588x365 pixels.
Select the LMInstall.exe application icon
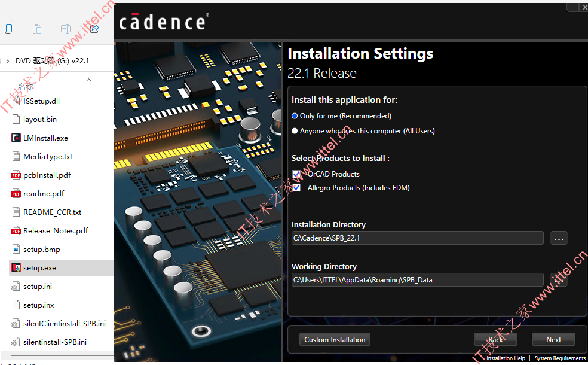point(16,138)
